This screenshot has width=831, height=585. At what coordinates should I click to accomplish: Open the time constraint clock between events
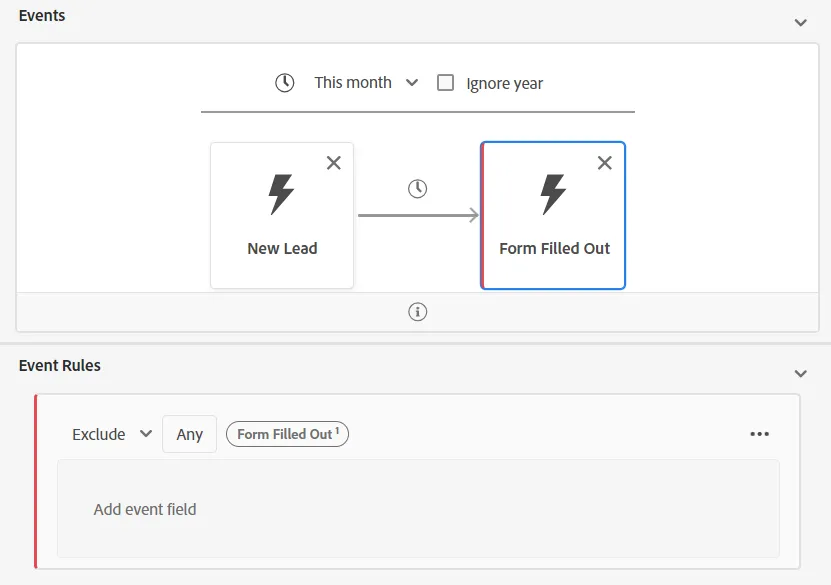click(418, 189)
